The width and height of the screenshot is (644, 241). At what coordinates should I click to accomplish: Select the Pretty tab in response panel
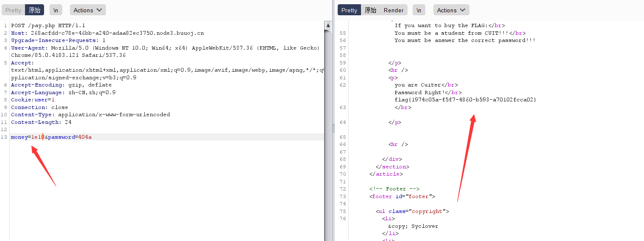(349, 10)
